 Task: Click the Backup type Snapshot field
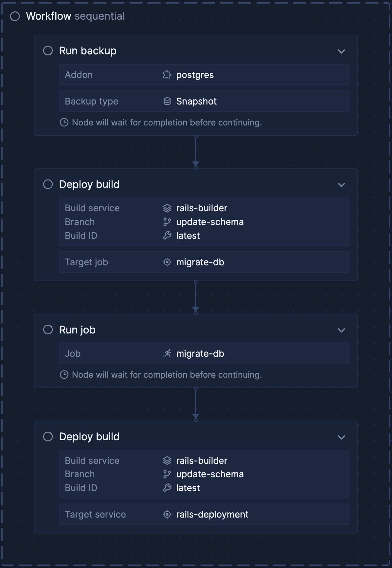coord(204,101)
